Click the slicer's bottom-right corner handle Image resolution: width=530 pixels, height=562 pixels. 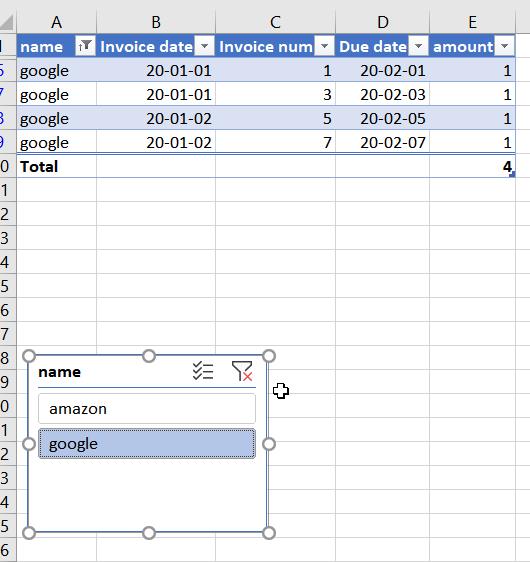click(x=269, y=533)
